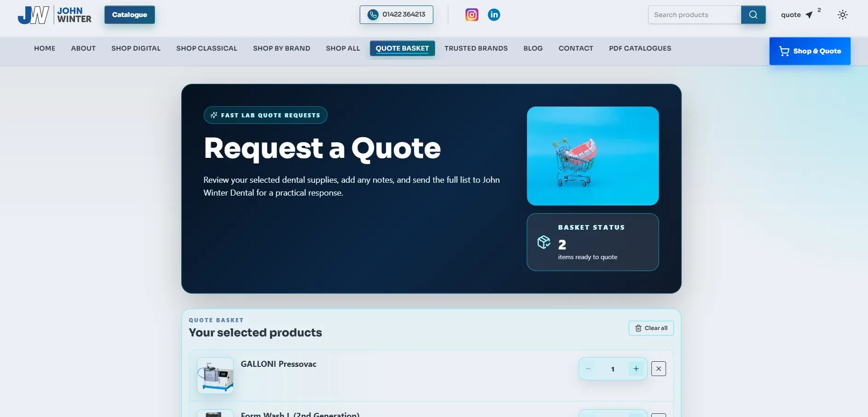Decrease GALLONI Pressovac quantity

(588, 369)
